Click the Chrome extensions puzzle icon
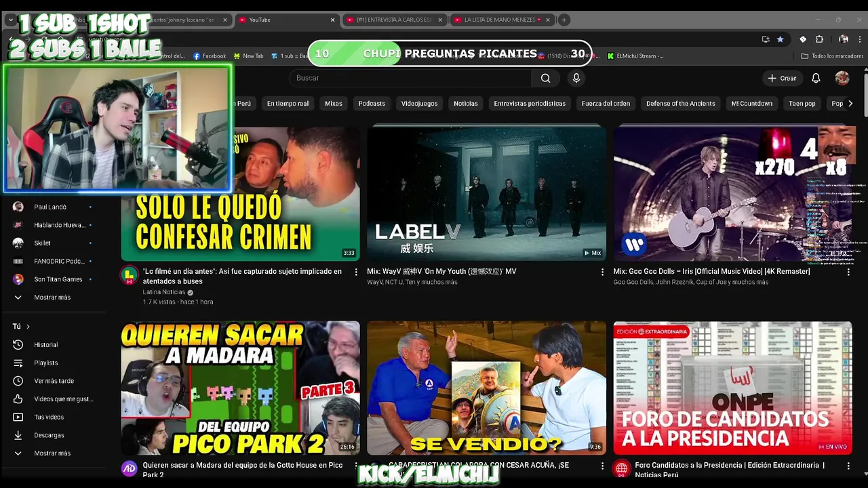The width and height of the screenshot is (868, 488). (x=819, y=39)
